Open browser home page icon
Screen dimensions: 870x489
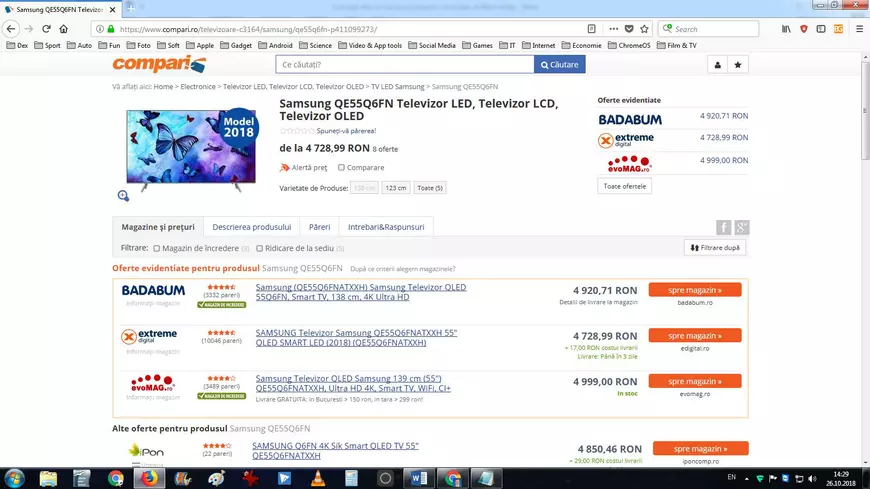coord(64,29)
